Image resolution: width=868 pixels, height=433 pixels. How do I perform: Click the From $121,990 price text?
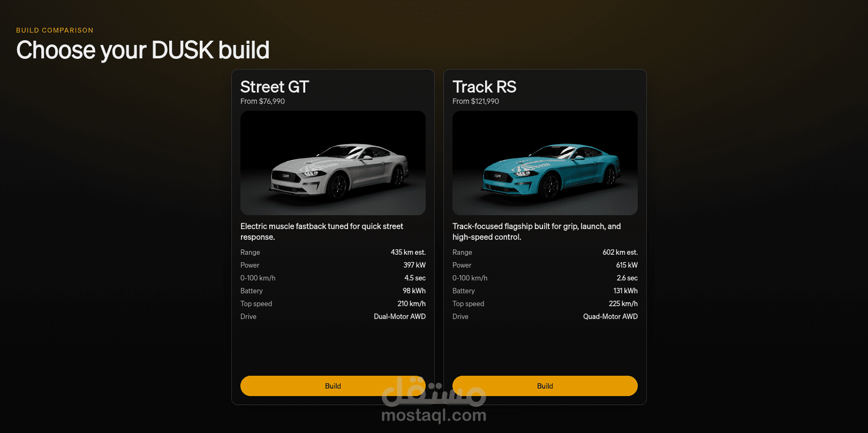click(475, 101)
